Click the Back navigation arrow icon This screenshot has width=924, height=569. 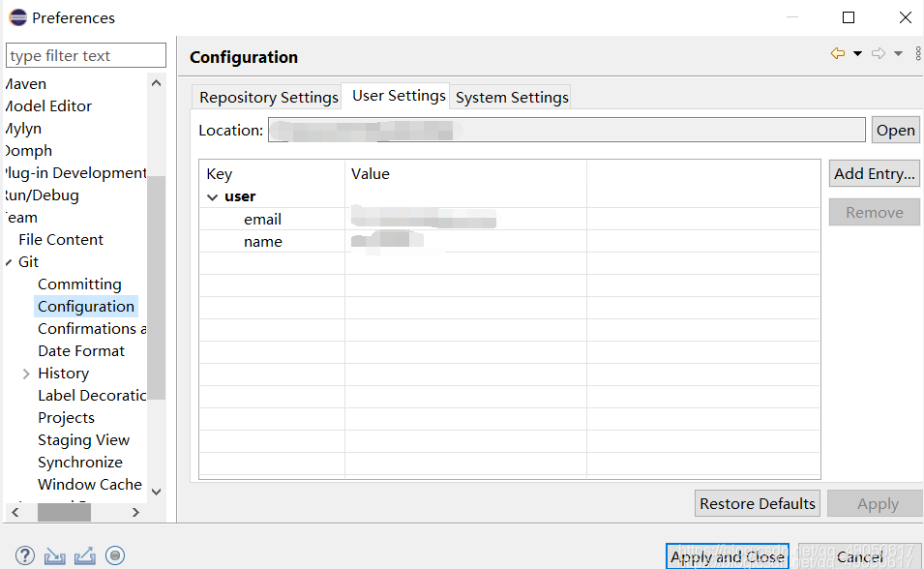(x=837, y=53)
